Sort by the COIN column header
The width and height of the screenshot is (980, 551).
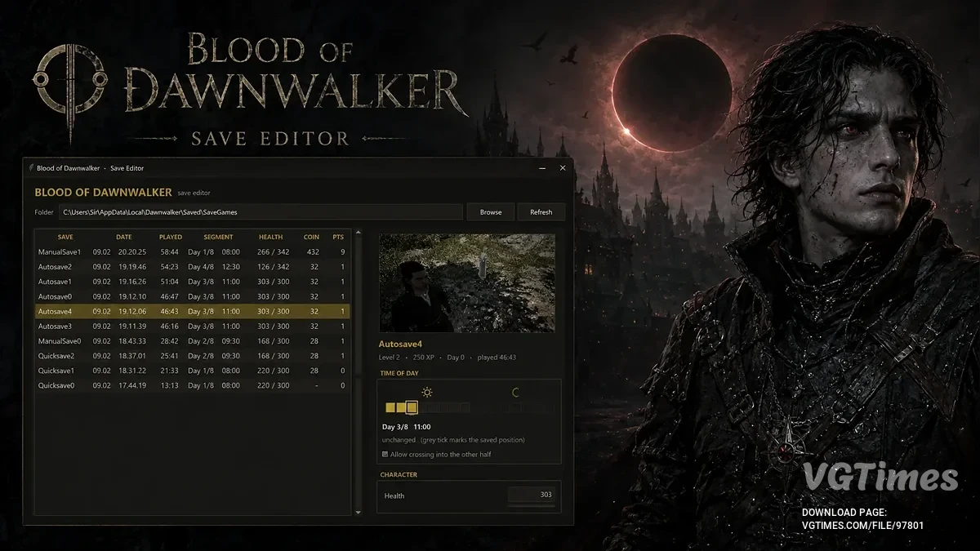(311, 237)
